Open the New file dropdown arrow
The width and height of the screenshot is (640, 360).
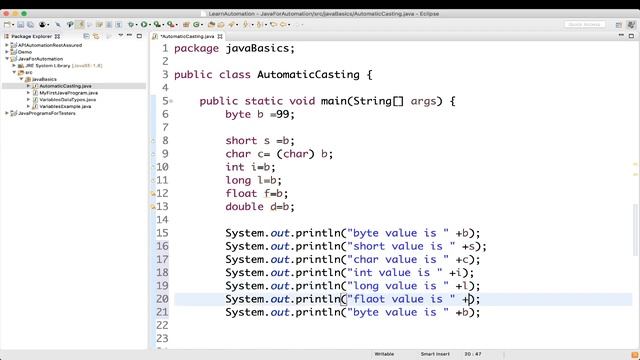coord(13,25)
